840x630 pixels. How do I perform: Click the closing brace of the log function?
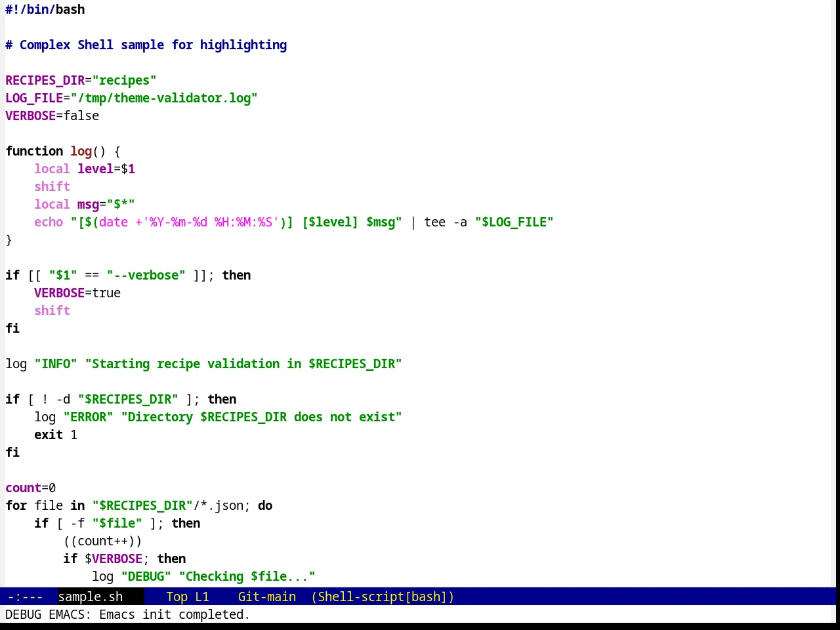tap(9, 240)
